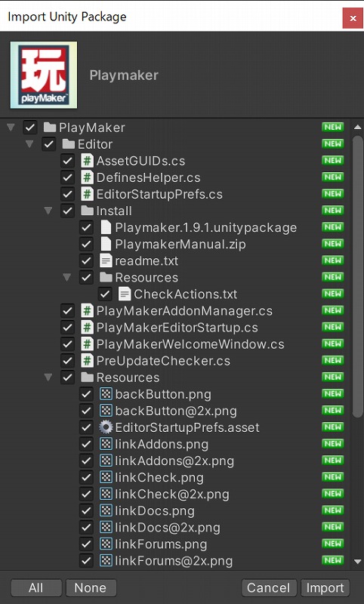This screenshot has height=604, width=364.
Task: Click the Resources folder icon under Install
Action: (x=106, y=277)
